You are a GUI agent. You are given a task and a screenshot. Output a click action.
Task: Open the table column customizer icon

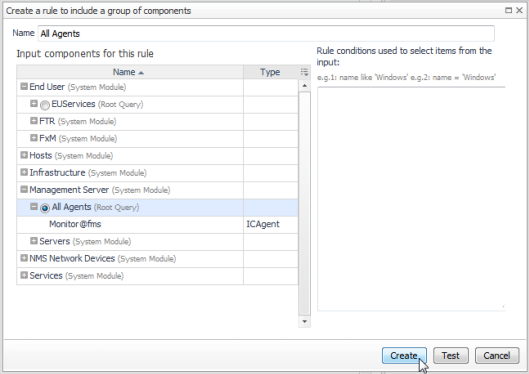coord(304,72)
